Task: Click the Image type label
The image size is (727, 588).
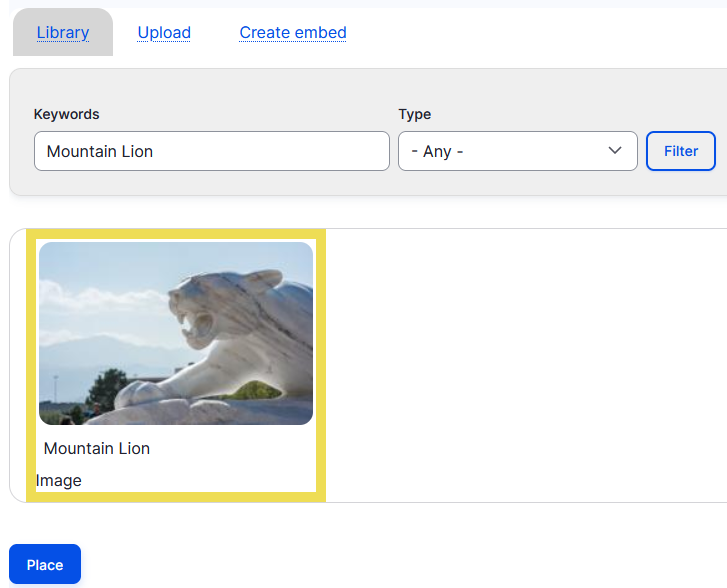Action: [x=59, y=480]
